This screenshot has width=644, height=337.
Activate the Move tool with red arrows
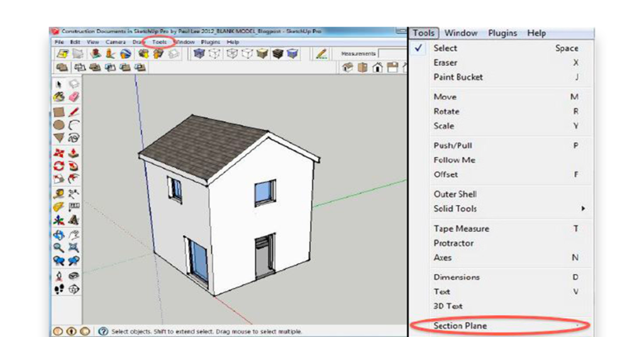(x=58, y=153)
